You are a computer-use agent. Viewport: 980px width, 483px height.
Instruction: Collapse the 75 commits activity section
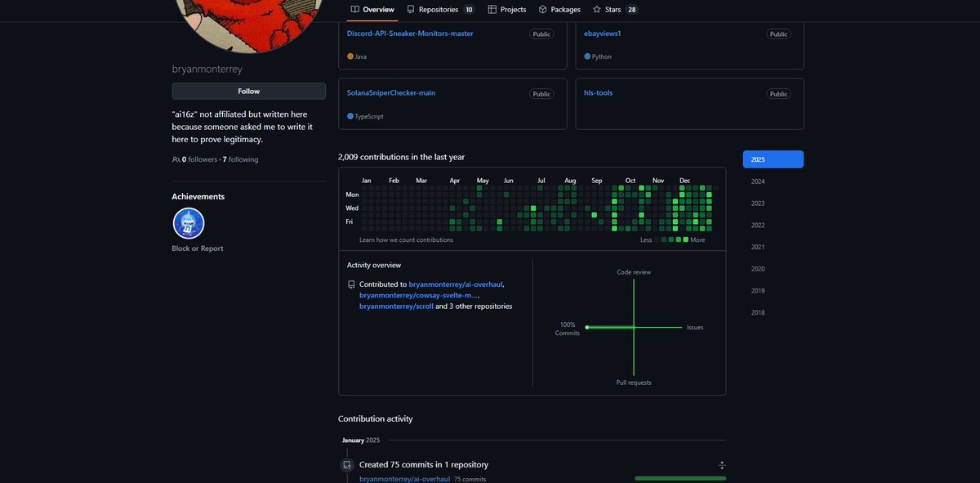click(x=722, y=465)
